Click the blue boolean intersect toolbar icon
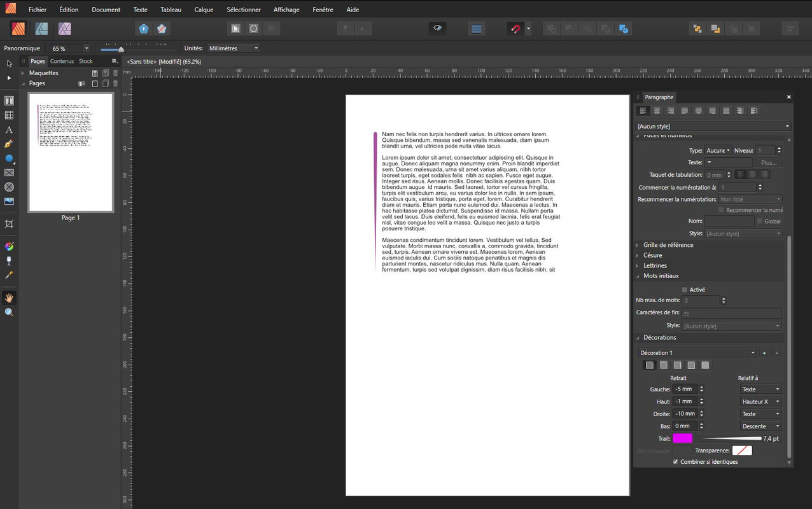 [x=624, y=29]
